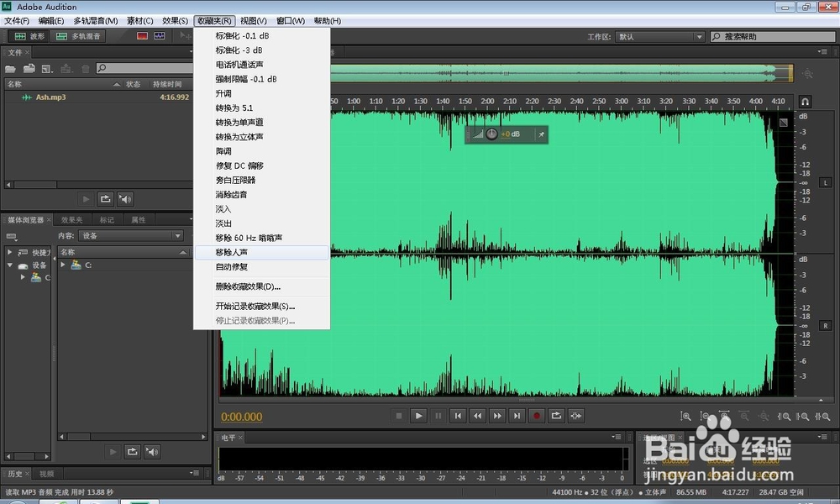This screenshot has height=504, width=840.
Task: Click the search help field
Action: pos(773,36)
